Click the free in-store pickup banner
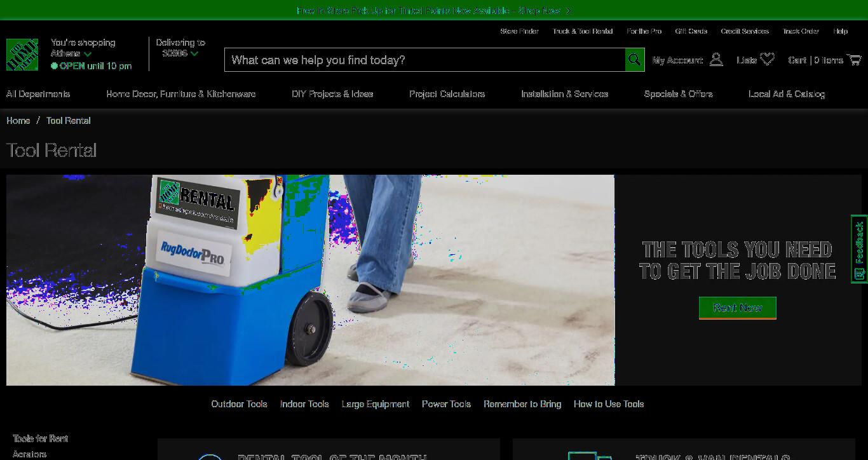 point(434,11)
